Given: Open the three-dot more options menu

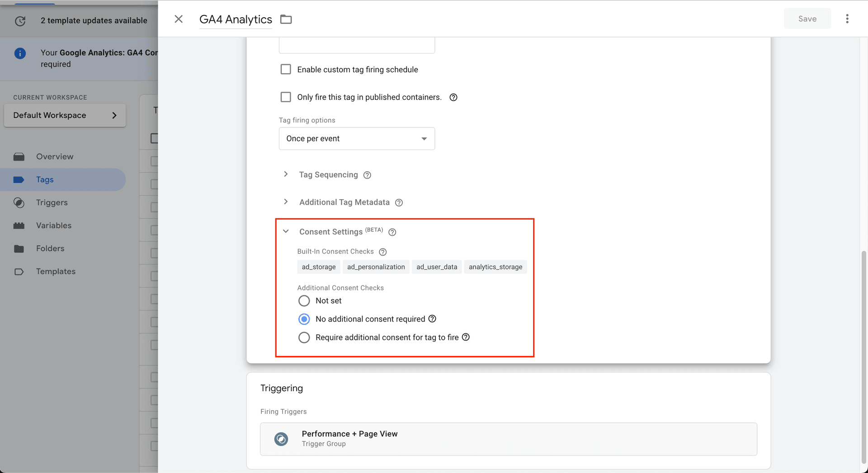Looking at the screenshot, I should [x=847, y=19].
